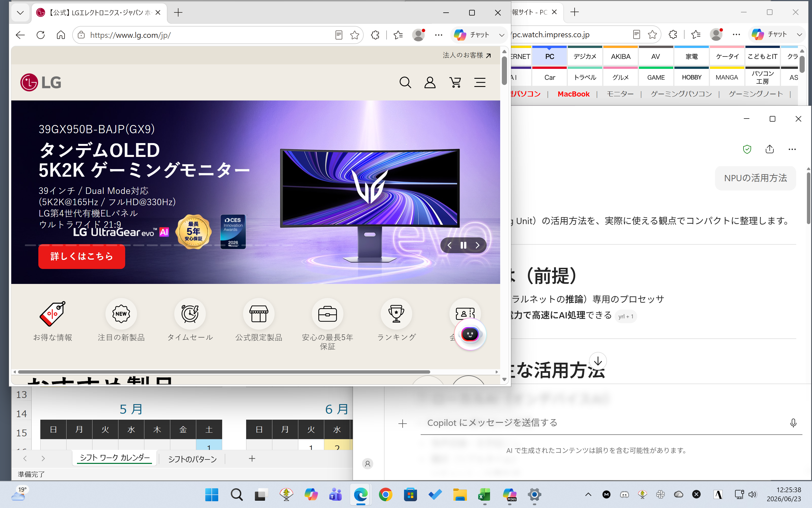Open the LG chatbot assistant bubble
The image size is (812, 508).
click(470, 334)
